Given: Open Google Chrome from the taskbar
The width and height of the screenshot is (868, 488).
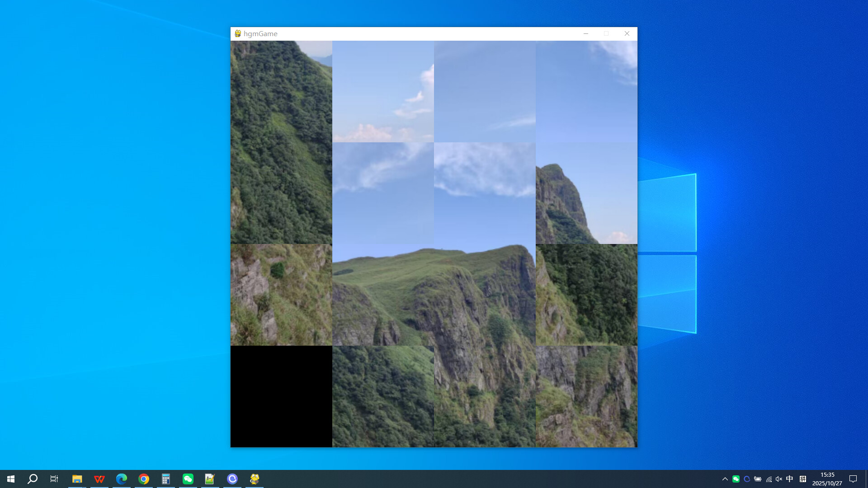Looking at the screenshot, I should [x=143, y=479].
